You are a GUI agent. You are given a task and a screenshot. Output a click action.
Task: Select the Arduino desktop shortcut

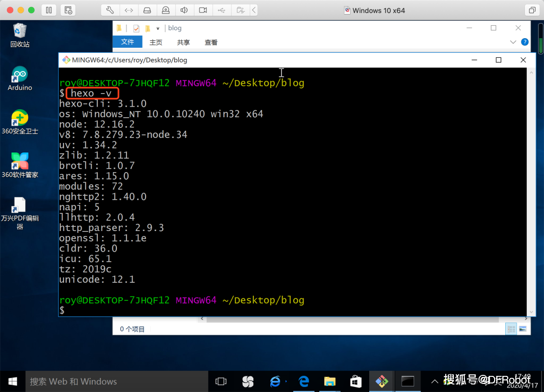tap(20, 79)
